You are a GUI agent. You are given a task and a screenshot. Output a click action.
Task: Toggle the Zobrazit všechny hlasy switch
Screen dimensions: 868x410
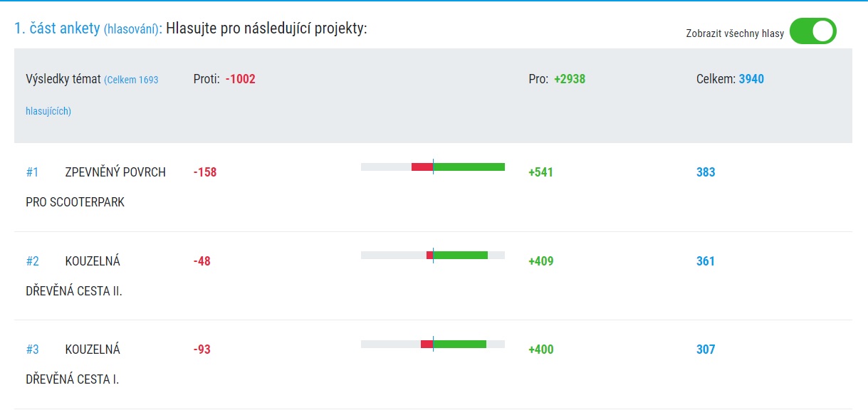click(x=812, y=31)
